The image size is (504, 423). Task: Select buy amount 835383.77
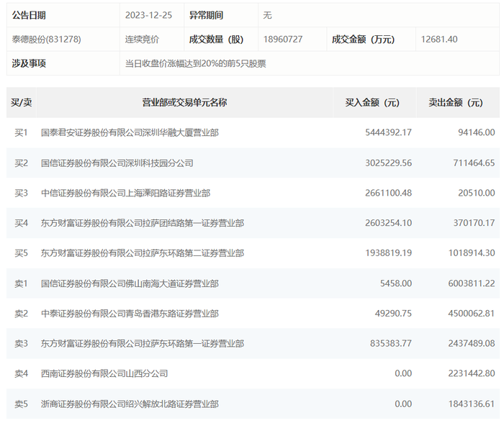click(391, 343)
